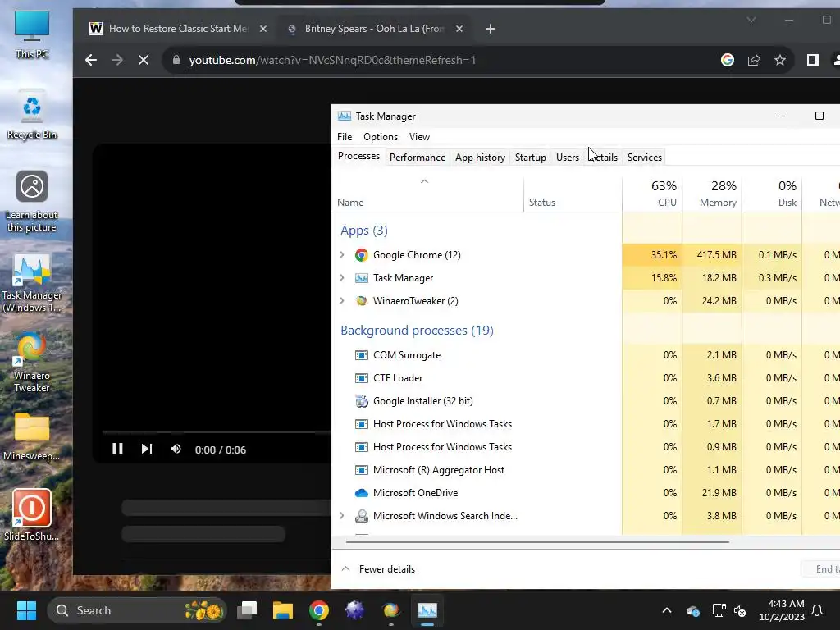Click the video progress bar
840x630 pixels.
coord(217,431)
